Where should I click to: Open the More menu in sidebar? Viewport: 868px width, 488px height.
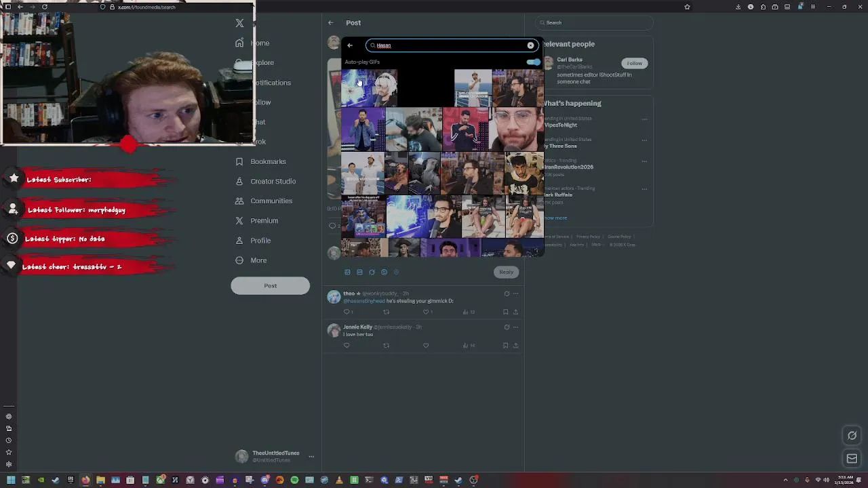click(x=251, y=260)
